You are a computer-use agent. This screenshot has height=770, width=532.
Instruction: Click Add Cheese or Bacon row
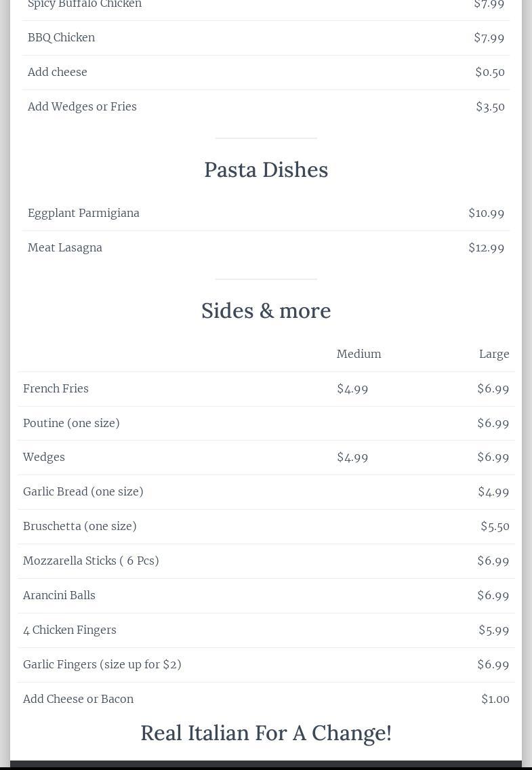coord(266,699)
